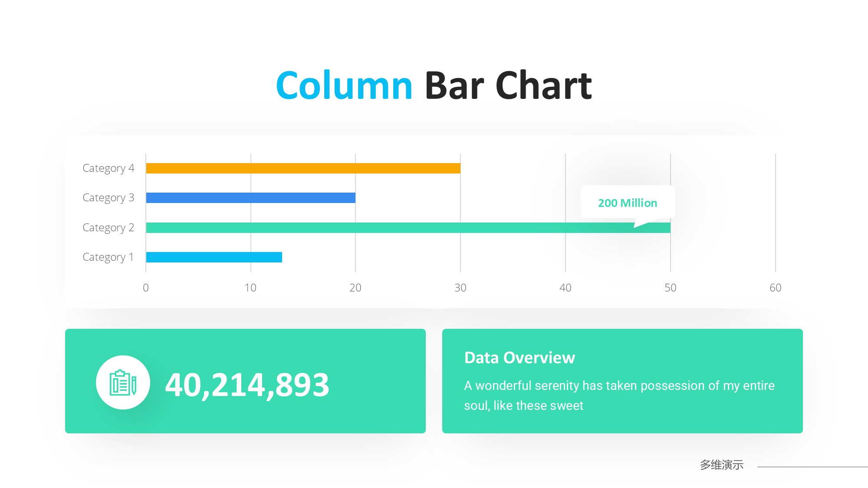Select the "10" horizontal axis value
The width and height of the screenshot is (868, 488).
[250, 288]
